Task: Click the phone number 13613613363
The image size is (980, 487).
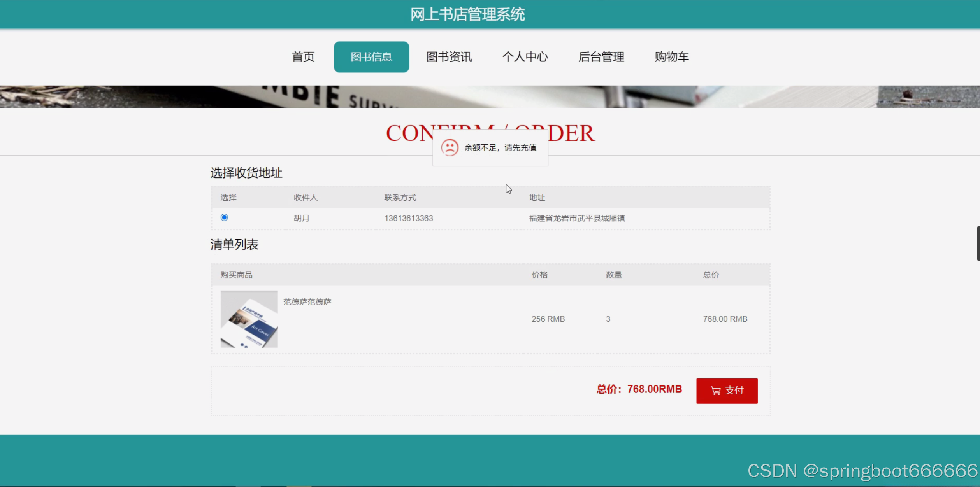Action: tap(408, 218)
